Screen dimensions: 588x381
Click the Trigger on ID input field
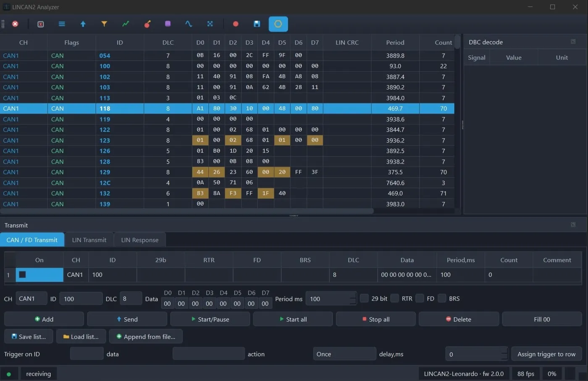pyautogui.click(x=87, y=354)
